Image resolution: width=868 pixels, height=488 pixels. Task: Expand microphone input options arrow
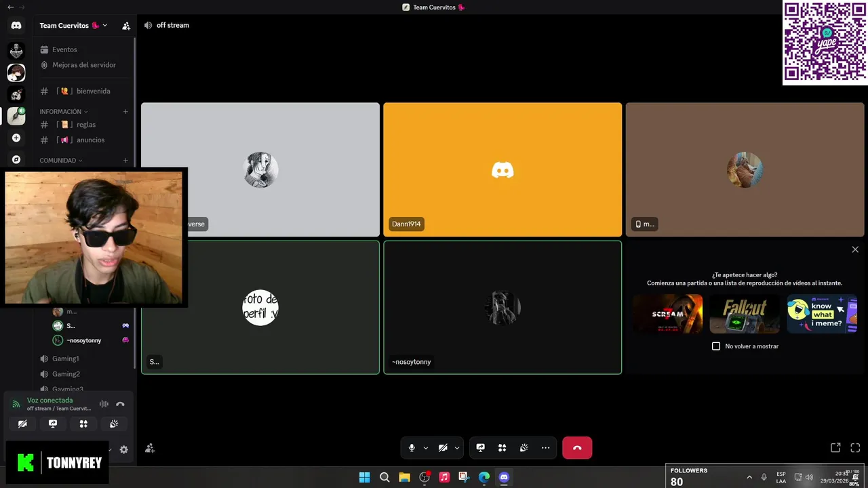pos(426,448)
